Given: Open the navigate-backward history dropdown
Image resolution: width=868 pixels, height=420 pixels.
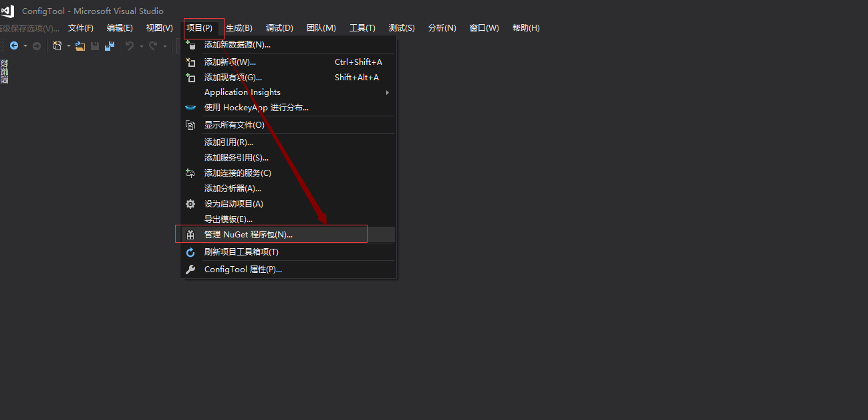Looking at the screenshot, I should [x=25, y=46].
